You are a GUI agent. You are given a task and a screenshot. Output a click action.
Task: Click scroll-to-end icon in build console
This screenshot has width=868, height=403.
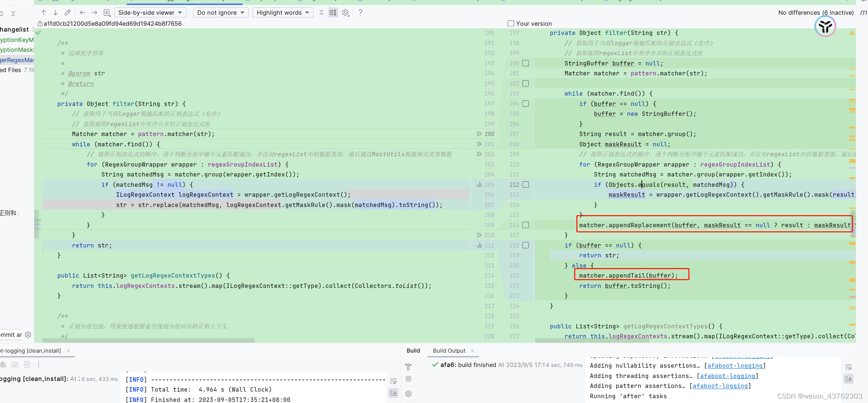393,393
